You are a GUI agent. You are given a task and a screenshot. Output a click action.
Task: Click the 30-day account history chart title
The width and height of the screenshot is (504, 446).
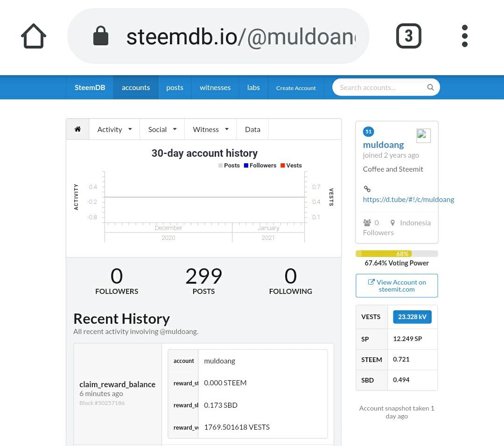(x=204, y=153)
